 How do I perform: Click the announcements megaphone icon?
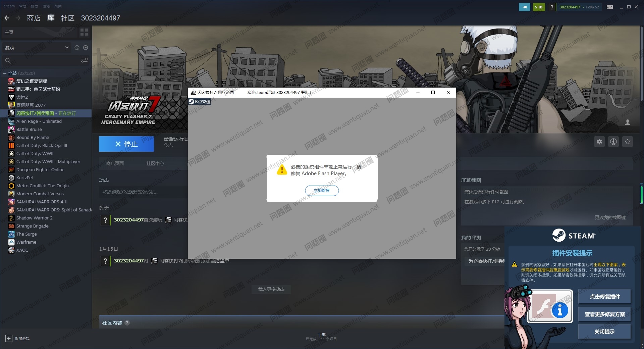point(524,7)
